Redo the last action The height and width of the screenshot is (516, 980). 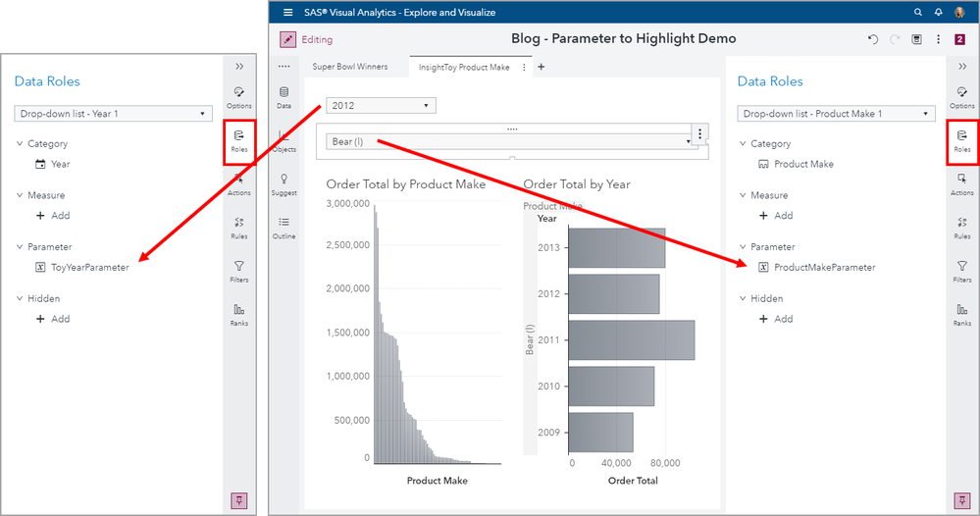click(895, 39)
